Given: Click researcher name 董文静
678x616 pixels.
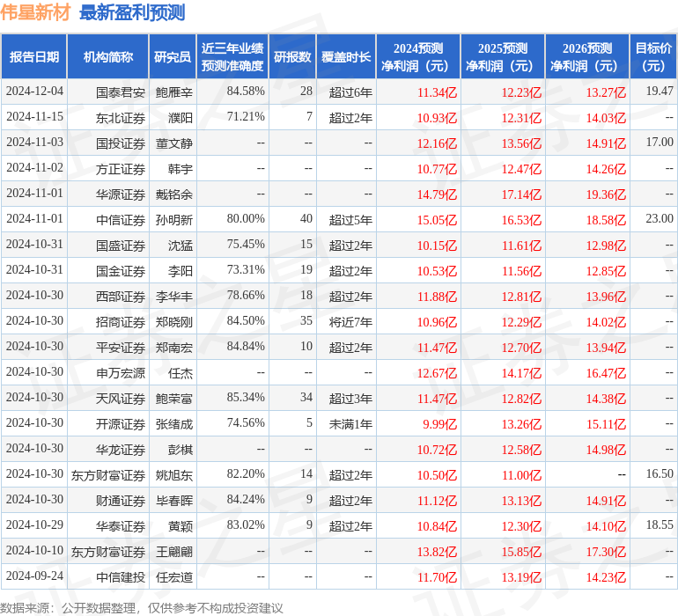Looking at the screenshot, I should (173, 143).
